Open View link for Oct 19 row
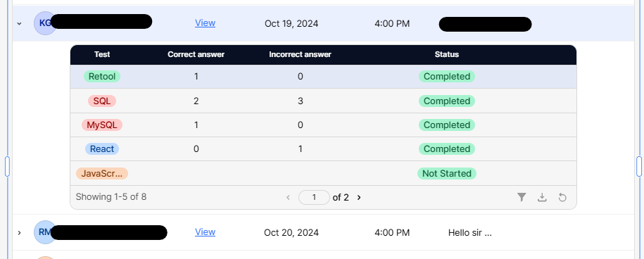Image resolution: width=644 pixels, height=259 pixels. point(205,23)
